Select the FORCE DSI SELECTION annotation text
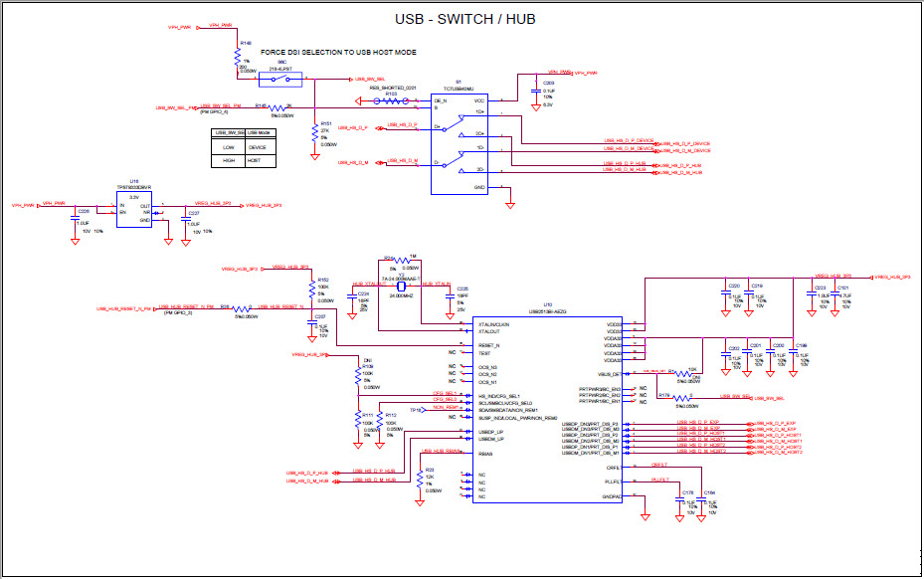The height and width of the screenshot is (579, 924). click(x=338, y=51)
